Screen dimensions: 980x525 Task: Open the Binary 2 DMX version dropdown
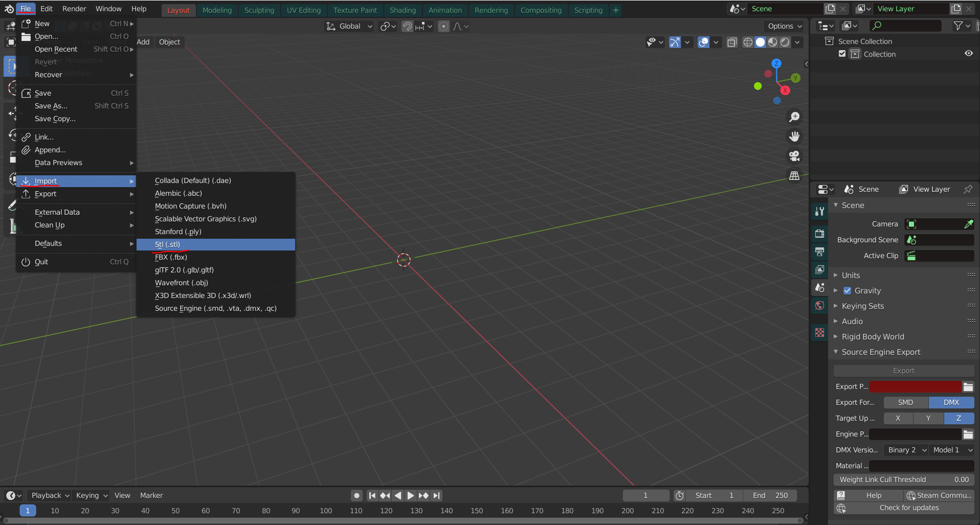point(906,450)
